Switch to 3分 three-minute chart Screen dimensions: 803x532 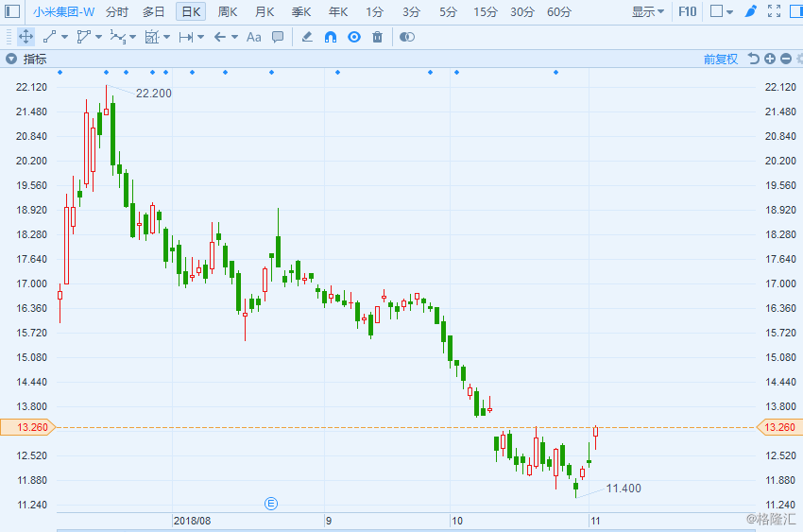[x=411, y=11]
